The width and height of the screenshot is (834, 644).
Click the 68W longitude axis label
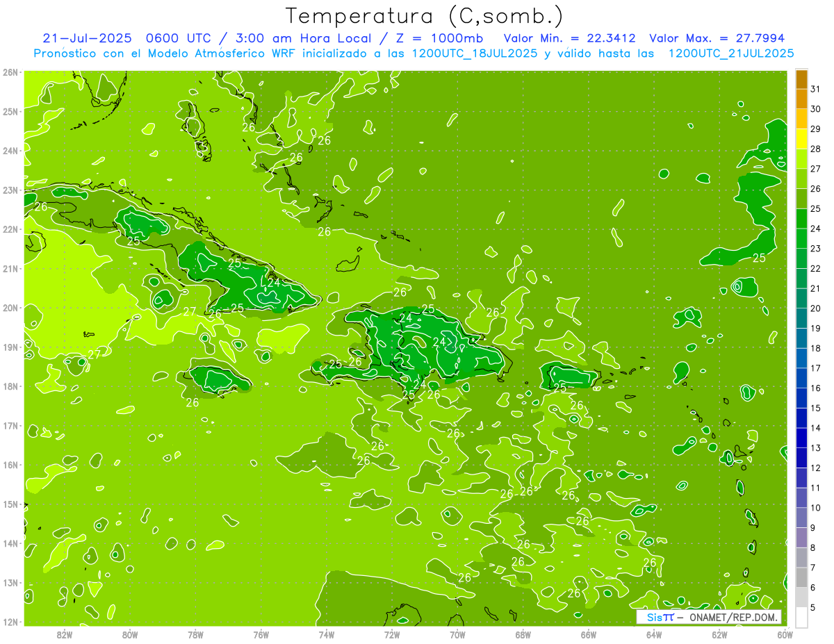coord(523,634)
